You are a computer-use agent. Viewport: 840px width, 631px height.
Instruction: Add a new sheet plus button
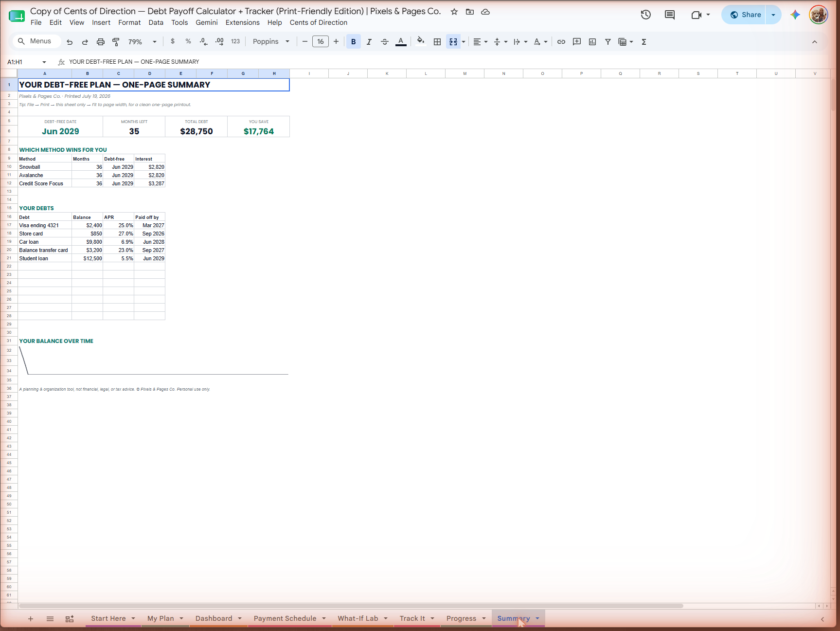pyautogui.click(x=31, y=619)
